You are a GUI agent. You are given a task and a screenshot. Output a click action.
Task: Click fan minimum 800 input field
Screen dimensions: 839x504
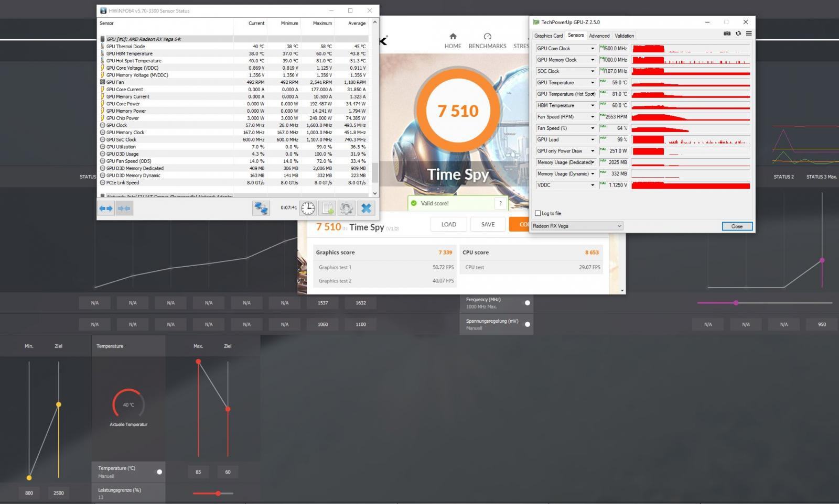click(x=29, y=493)
